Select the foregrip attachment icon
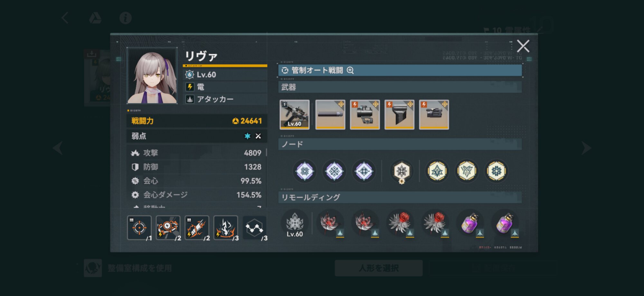This screenshot has height=296, width=644. 399,115
